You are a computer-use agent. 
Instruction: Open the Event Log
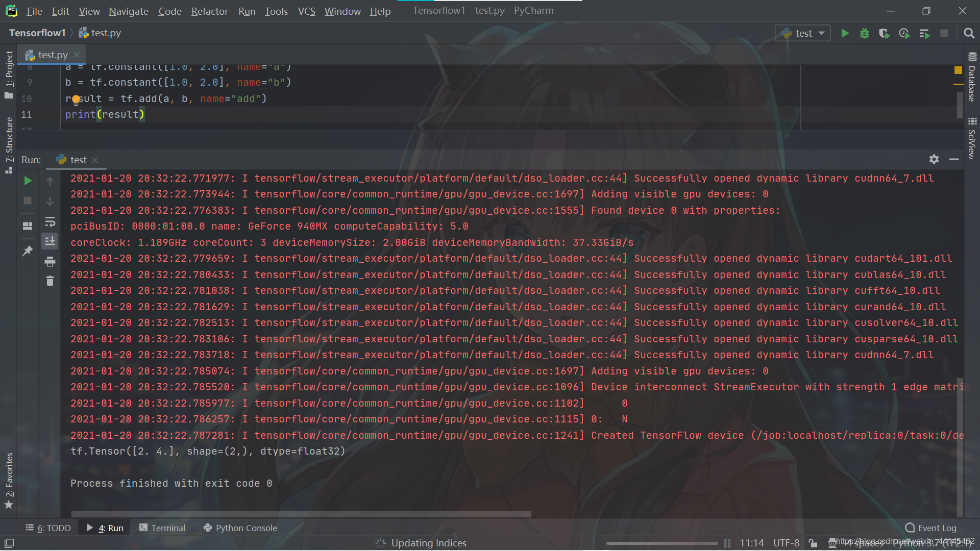pos(930,528)
